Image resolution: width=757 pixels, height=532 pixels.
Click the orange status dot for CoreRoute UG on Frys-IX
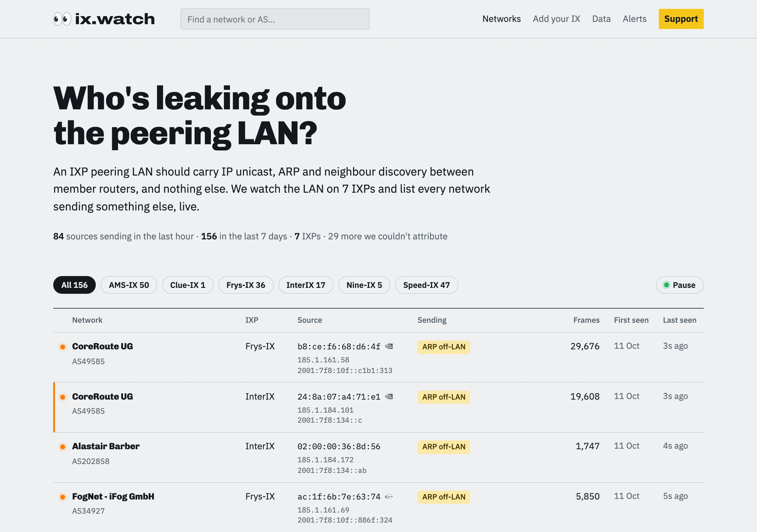click(63, 347)
